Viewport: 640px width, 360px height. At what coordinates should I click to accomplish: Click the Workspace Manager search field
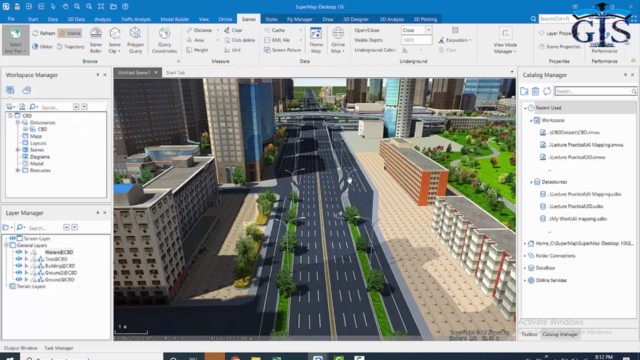tap(55, 107)
